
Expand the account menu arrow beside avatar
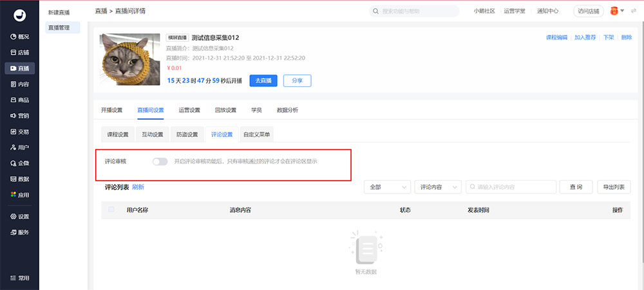623,11
